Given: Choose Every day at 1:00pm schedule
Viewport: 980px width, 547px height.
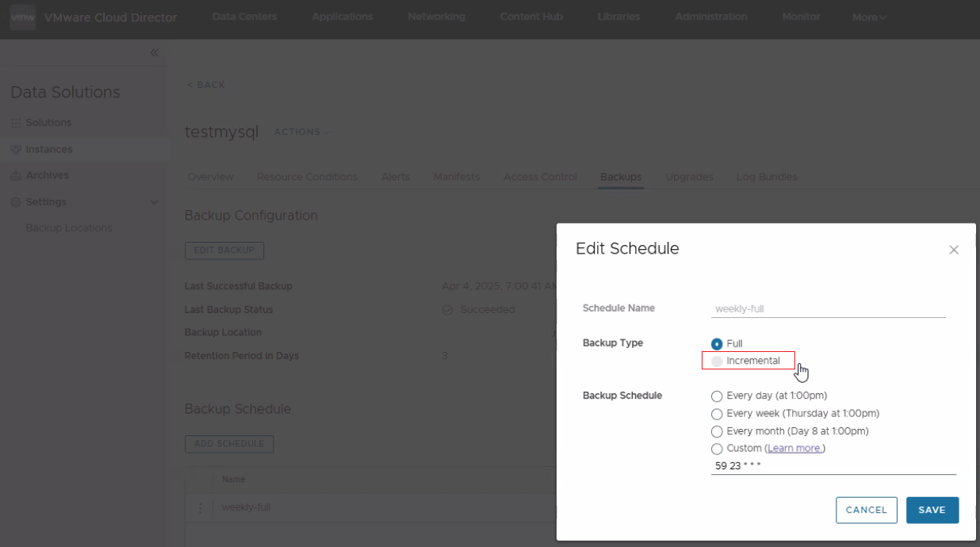Looking at the screenshot, I should pyautogui.click(x=717, y=396).
